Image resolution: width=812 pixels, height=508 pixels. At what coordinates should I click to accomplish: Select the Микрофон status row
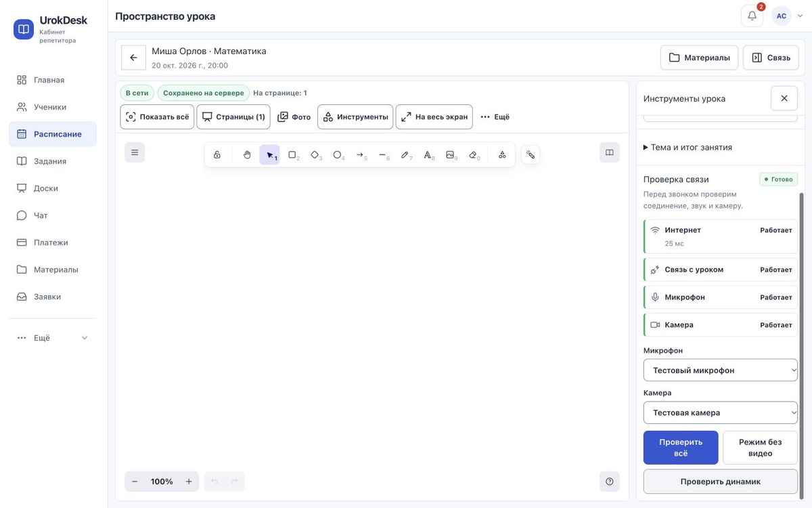(721, 297)
